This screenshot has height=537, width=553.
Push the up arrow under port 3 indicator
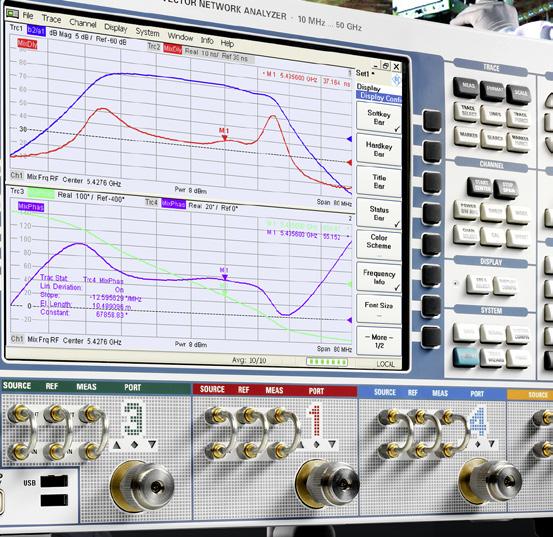pyautogui.click(x=117, y=445)
